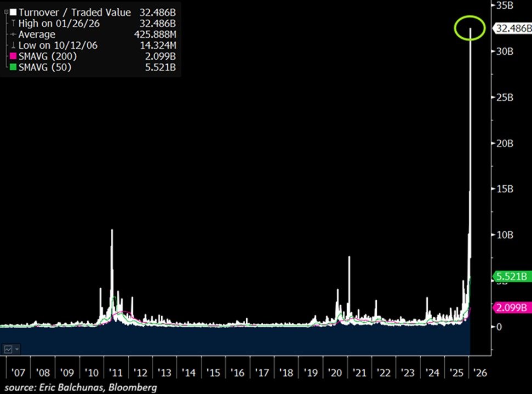Screen dimensions: 532x394
Task: Select the SMAVG (200) legend label
Action: point(48,56)
